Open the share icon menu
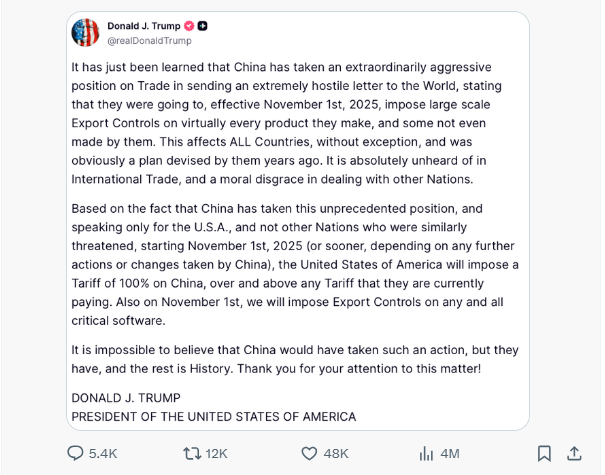 pos(574,453)
